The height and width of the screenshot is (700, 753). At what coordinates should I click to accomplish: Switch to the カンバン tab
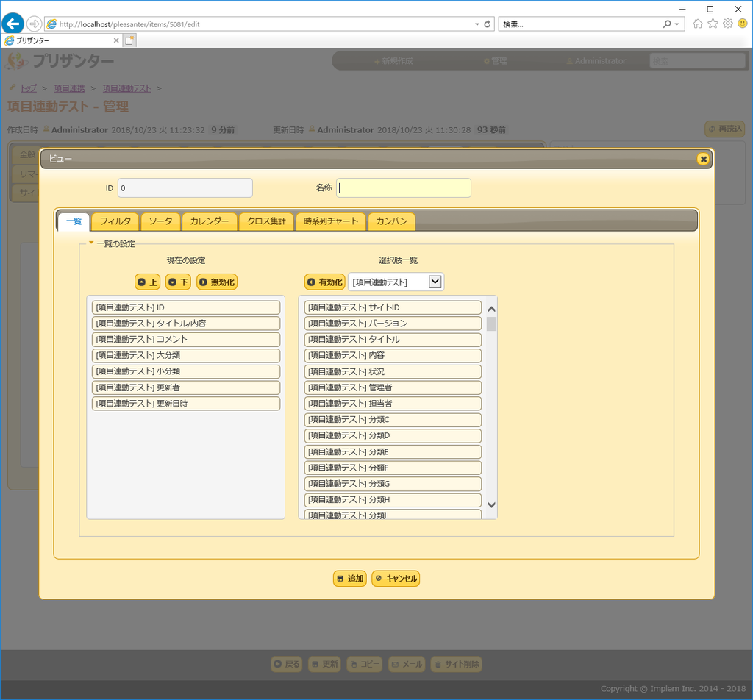[391, 221]
